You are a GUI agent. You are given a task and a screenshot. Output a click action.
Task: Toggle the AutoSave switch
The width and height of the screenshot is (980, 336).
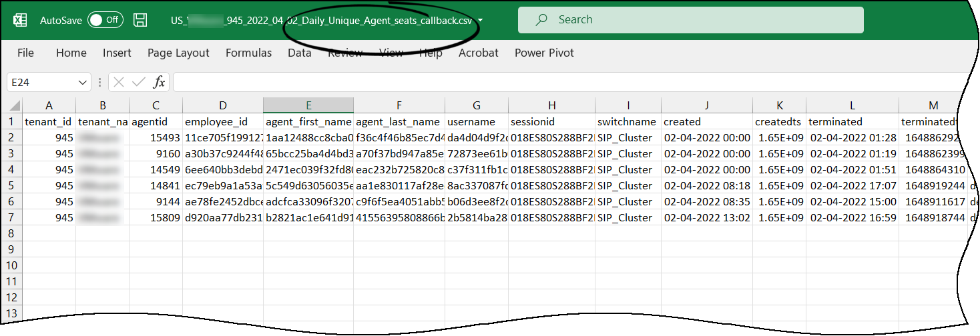coord(105,20)
